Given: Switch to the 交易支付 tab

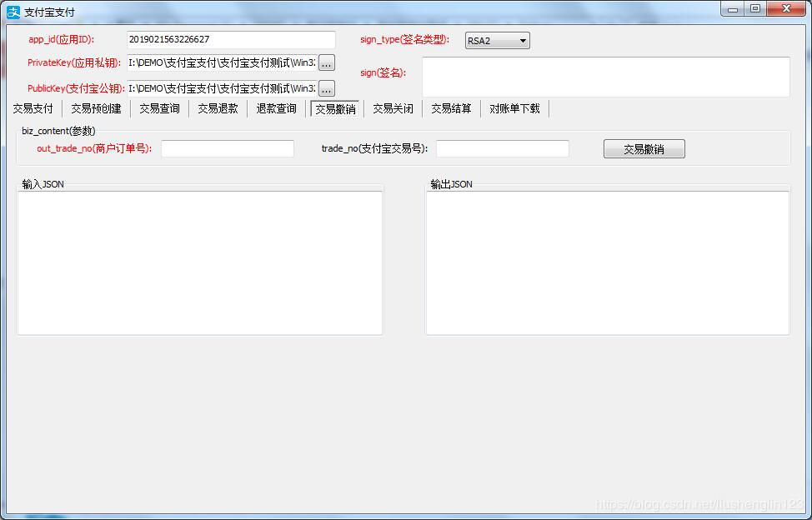Looking at the screenshot, I should coord(33,108).
